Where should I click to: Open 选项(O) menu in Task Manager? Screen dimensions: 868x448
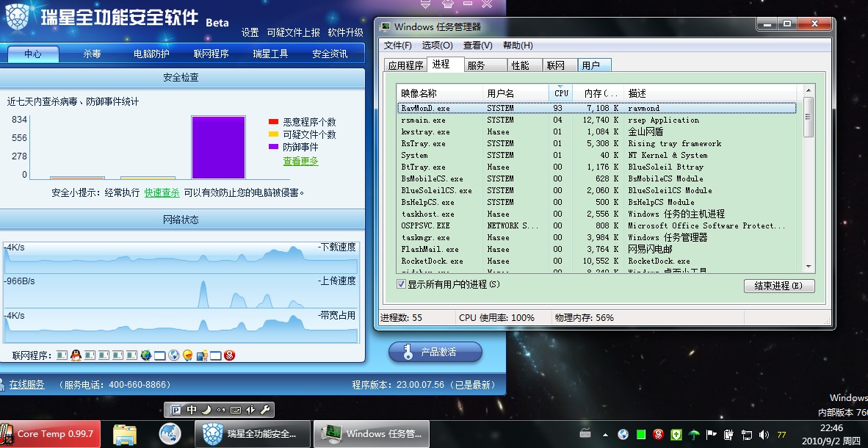coord(438,46)
